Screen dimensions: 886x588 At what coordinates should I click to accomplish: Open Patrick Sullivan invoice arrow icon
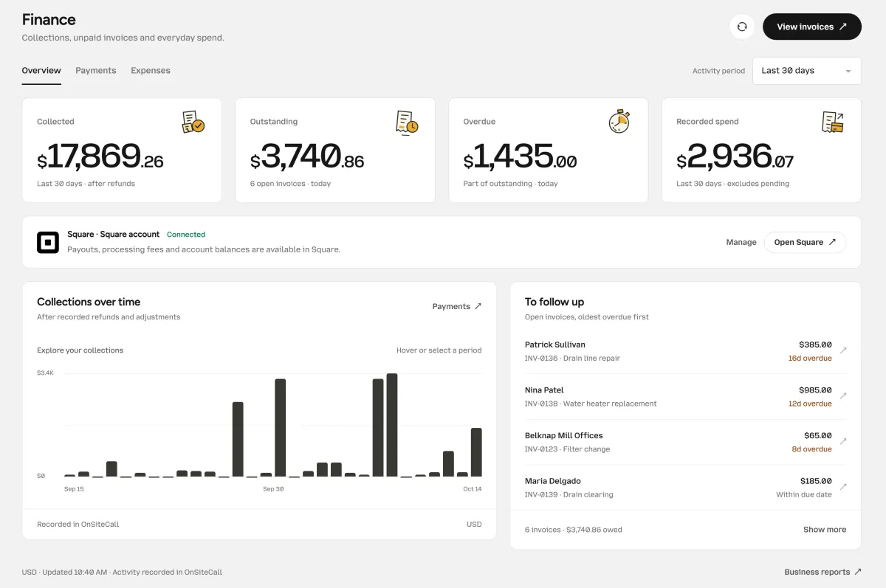coord(843,350)
